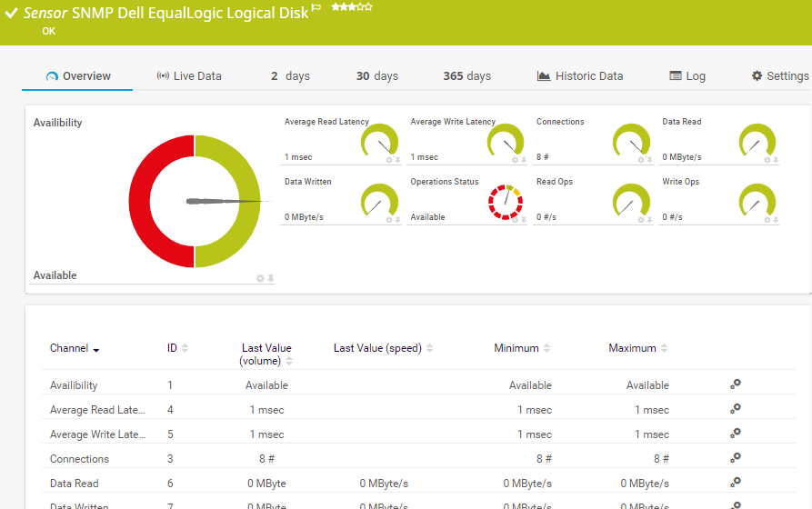Sort by Last Value (speed) column
Screen dimensions: 812x509
pos(429,348)
